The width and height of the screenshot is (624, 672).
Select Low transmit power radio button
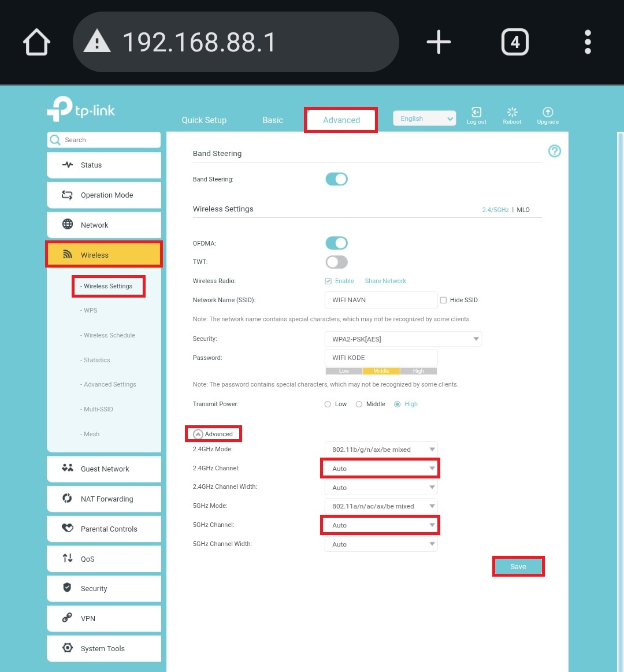[328, 404]
